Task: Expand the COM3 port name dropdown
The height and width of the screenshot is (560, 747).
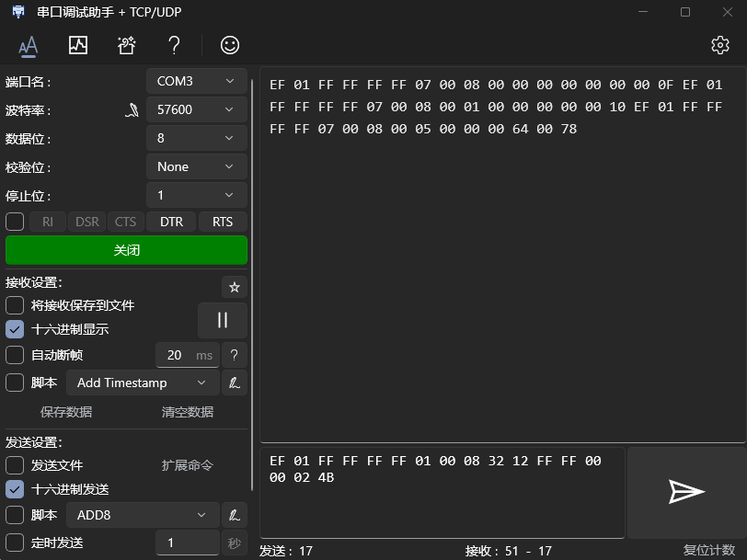Action: [x=196, y=82]
